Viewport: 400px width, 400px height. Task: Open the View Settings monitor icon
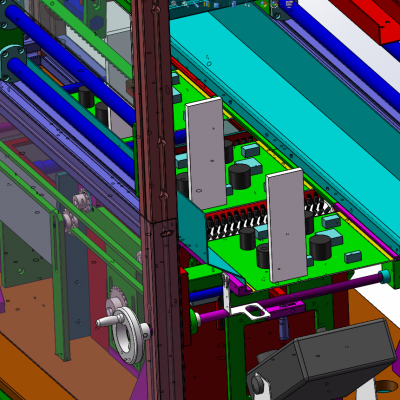pyautogui.click(x=289, y=4)
